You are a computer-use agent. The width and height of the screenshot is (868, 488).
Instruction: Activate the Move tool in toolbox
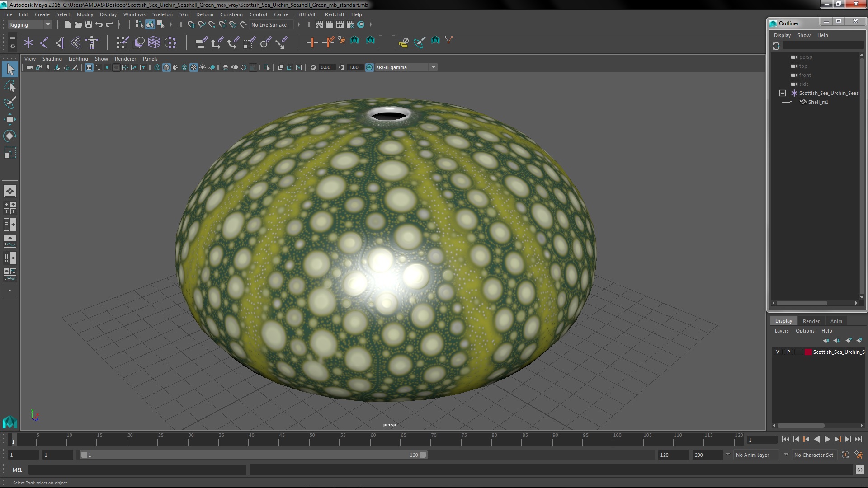point(10,119)
